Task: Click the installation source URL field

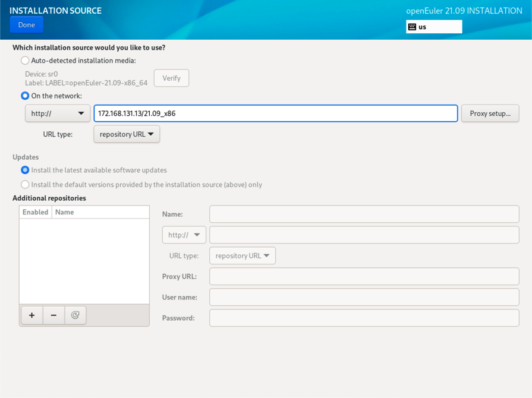Action: tap(276, 113)
